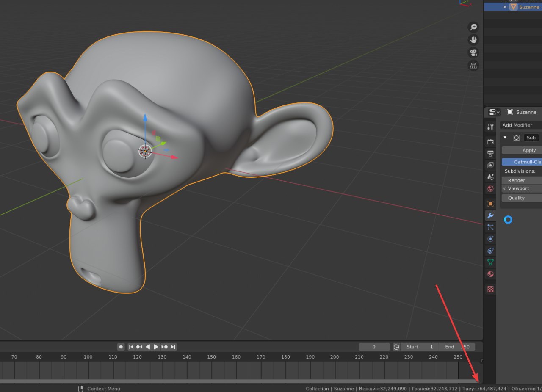Click the Subdivision modifier type icon
The width and height of the screenshot is (542, 392).
(x=517, y=138)
